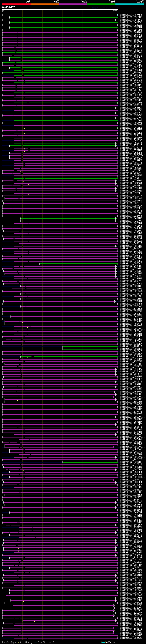Click hit label UniRef100_P23225
This screenshot has height=644, width=146.
(131, 25)
